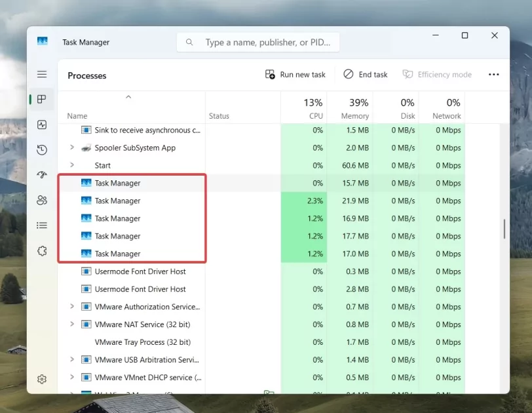Screen dimensions: 532x413
Task: Open the Performance panel
Action: point(42,124)
